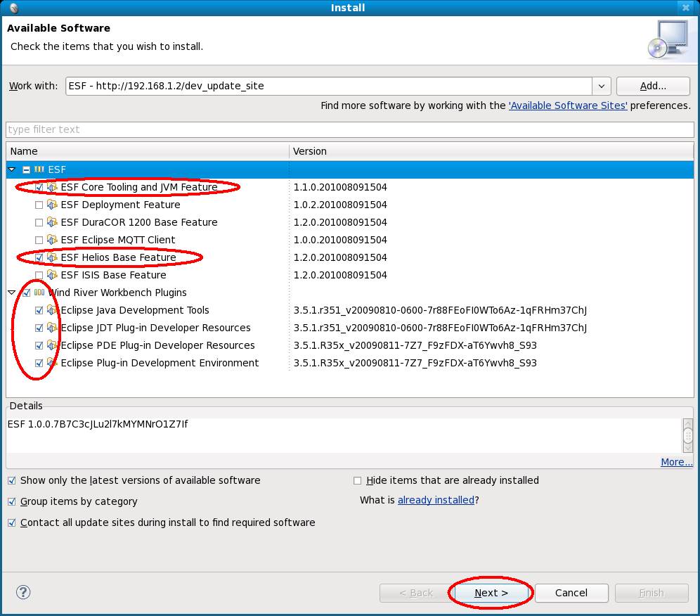
Task: Toggle Group items by category checkbox
Action: (12, 501)
